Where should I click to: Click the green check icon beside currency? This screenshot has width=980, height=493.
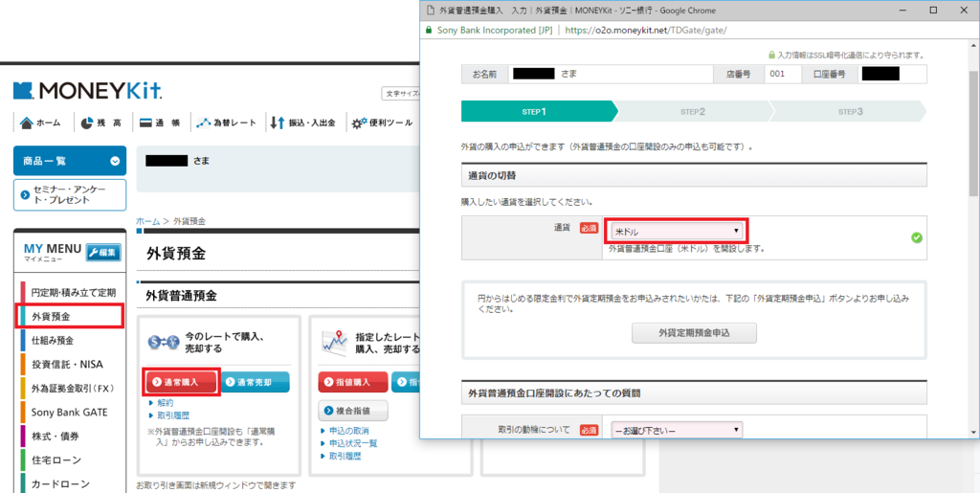point(916,237)
